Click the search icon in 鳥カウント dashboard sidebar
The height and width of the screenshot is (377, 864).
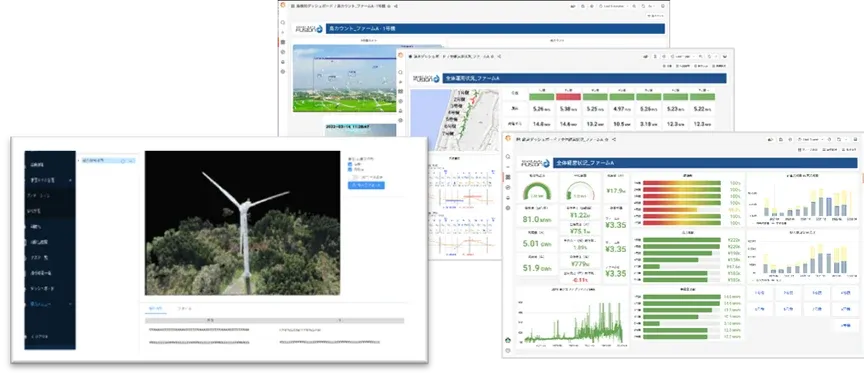283,23
